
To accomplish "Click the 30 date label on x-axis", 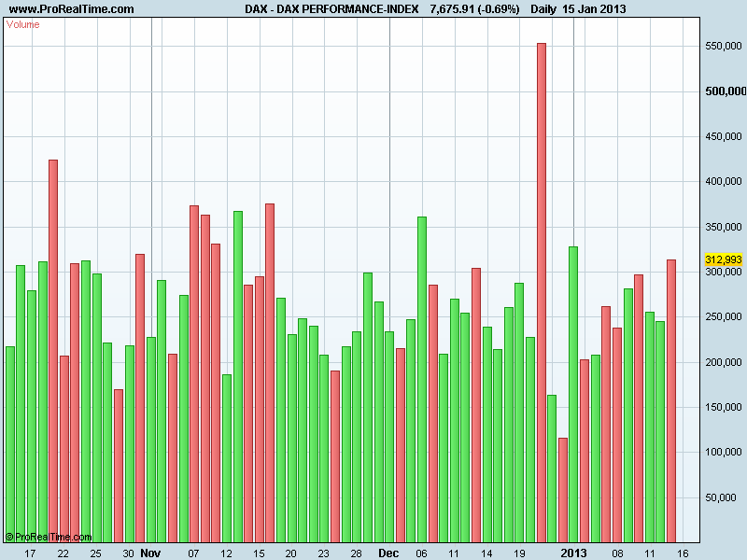I will 128,553.
